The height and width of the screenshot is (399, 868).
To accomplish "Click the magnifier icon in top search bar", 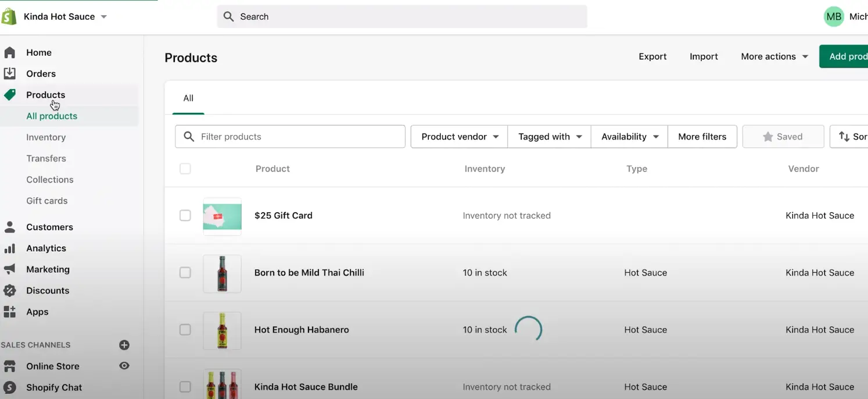I will (x=229, y=16).
